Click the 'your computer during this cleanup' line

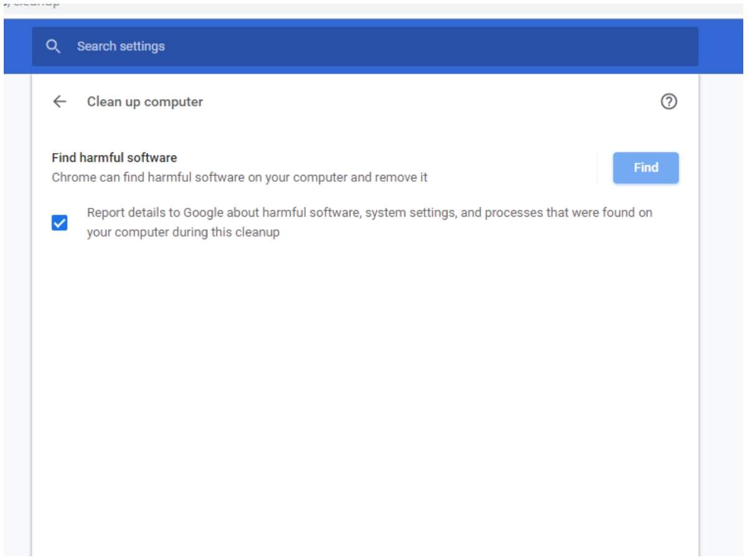coord(183,232)
